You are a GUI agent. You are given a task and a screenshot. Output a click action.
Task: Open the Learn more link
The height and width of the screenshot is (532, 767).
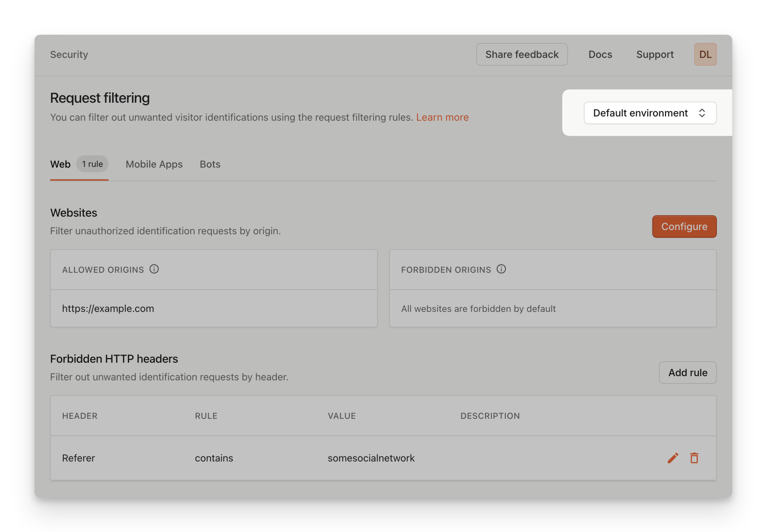point(442,117)
